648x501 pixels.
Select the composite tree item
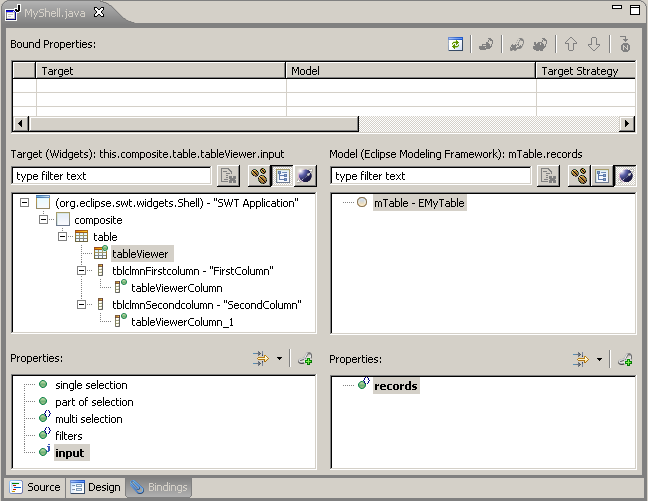[x=98, y=219]
